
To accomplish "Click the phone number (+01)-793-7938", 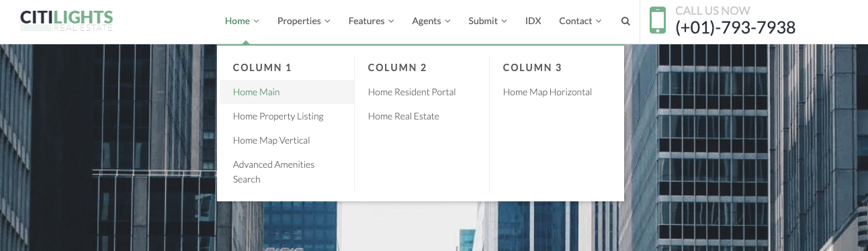I will point(736,28).
